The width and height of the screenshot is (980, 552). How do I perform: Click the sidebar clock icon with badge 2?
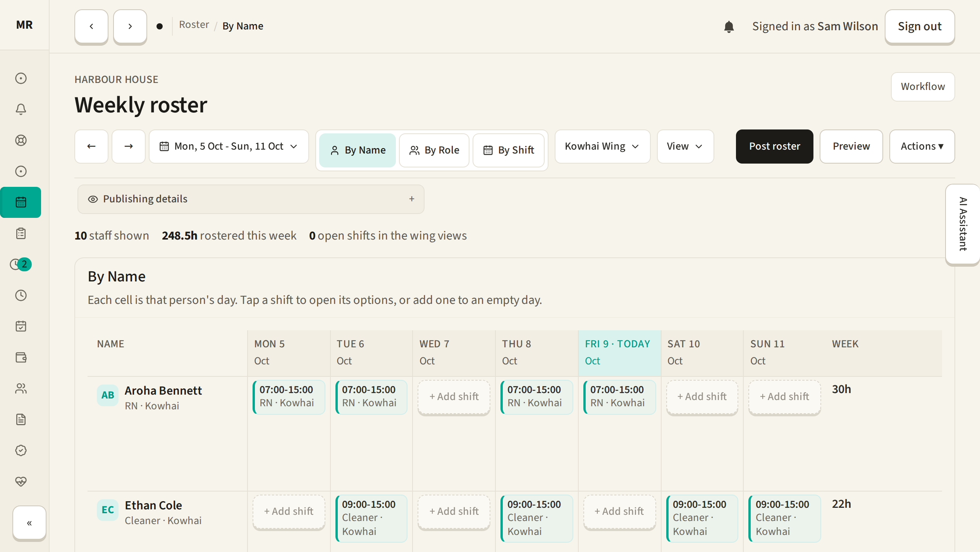tap(21, 264)
